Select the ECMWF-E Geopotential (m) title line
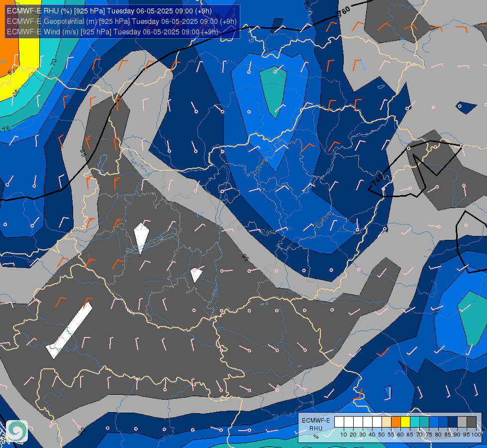487x448 pixels. coord(122,21)
